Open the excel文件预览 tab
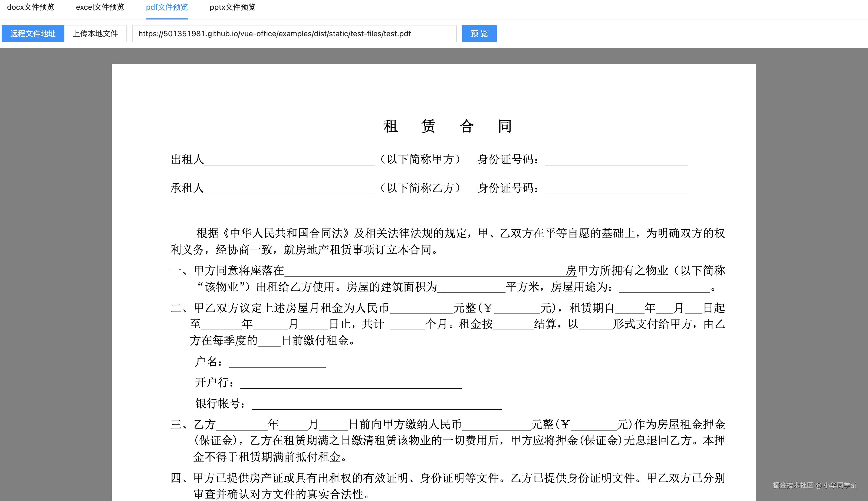This screenshot has height=501, width=868. click(100, 7)
